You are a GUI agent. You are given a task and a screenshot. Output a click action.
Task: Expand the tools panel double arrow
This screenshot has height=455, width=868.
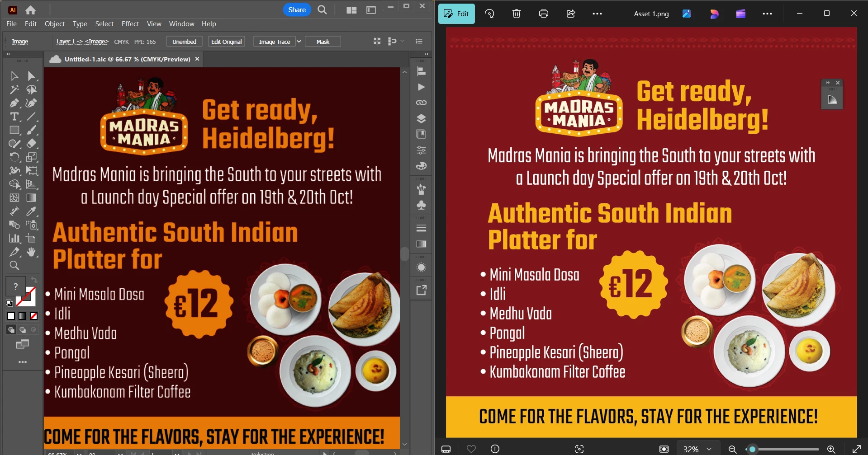8,54
